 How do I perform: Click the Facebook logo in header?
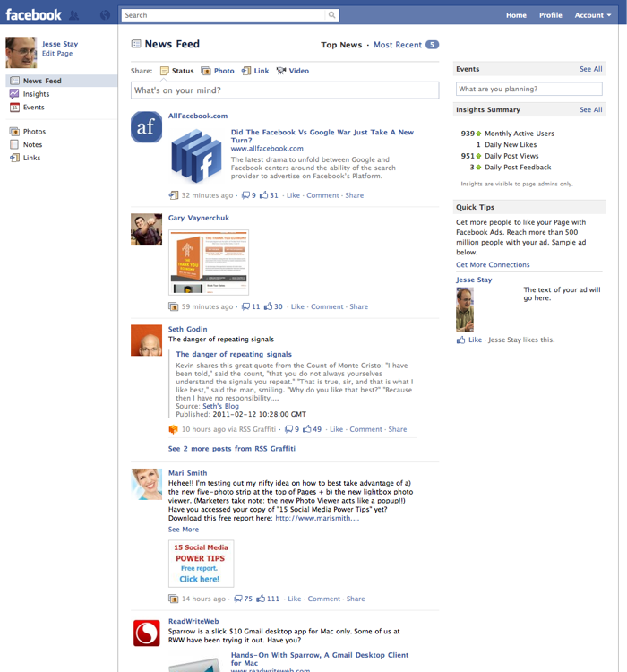click(33, 15)
